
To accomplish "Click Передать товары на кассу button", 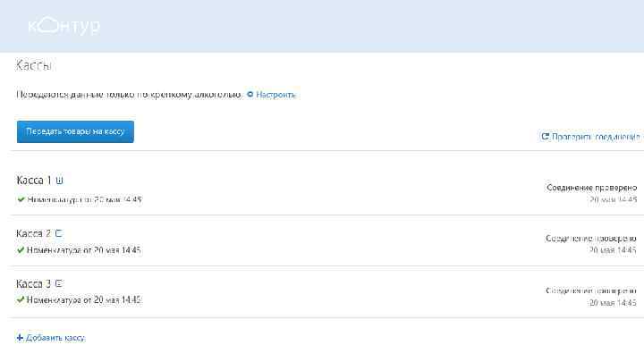I will pos(75,131).
